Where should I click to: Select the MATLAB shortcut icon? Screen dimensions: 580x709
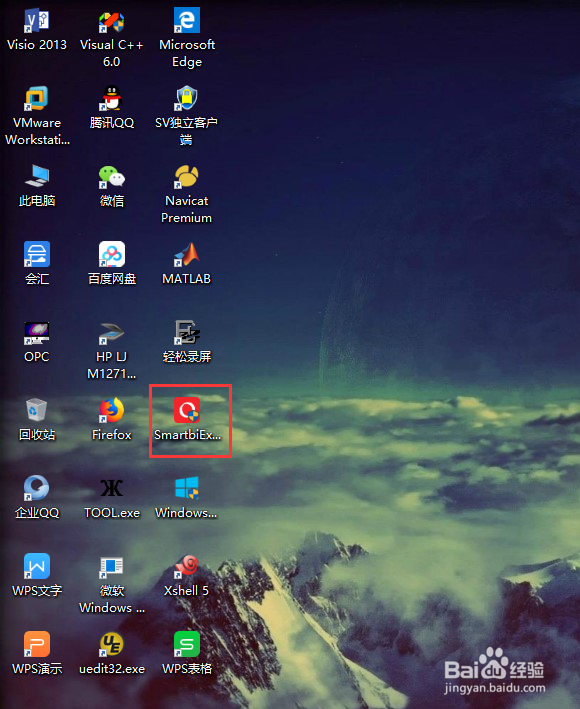point(187,254)
